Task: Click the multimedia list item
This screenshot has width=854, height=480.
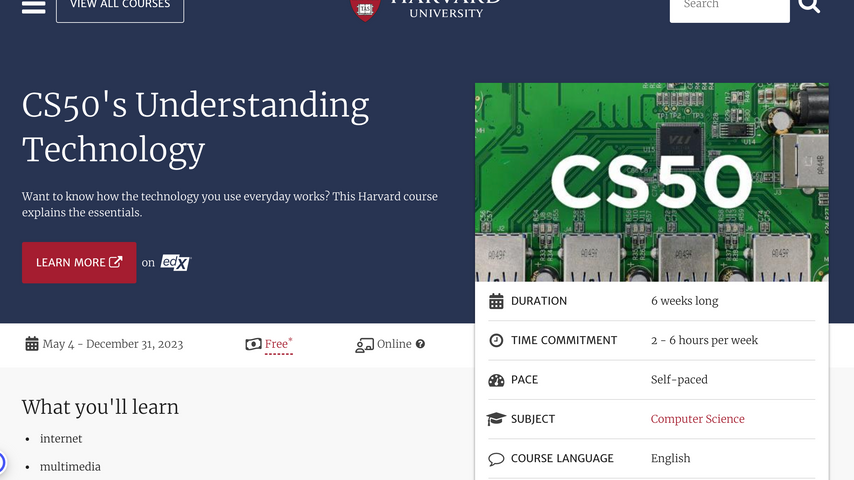Action: pyautogui.click(x=70, y=467)
